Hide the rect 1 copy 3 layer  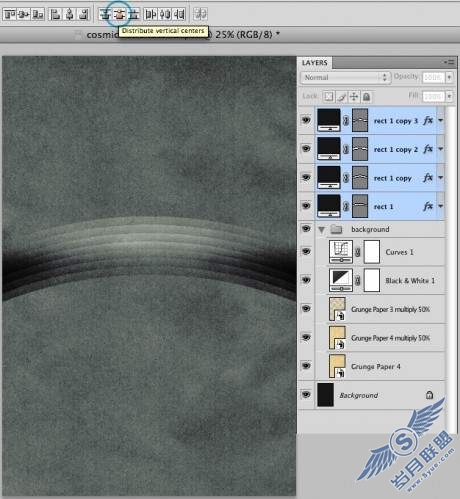(x=306, y=120)
